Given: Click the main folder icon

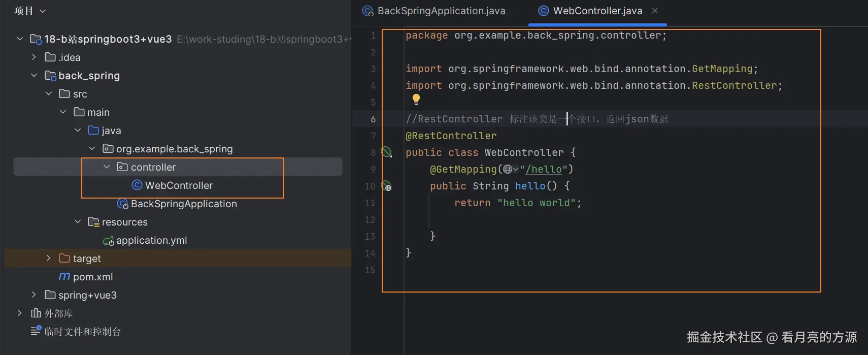Looking at the screenshot, I should [79, 112].
